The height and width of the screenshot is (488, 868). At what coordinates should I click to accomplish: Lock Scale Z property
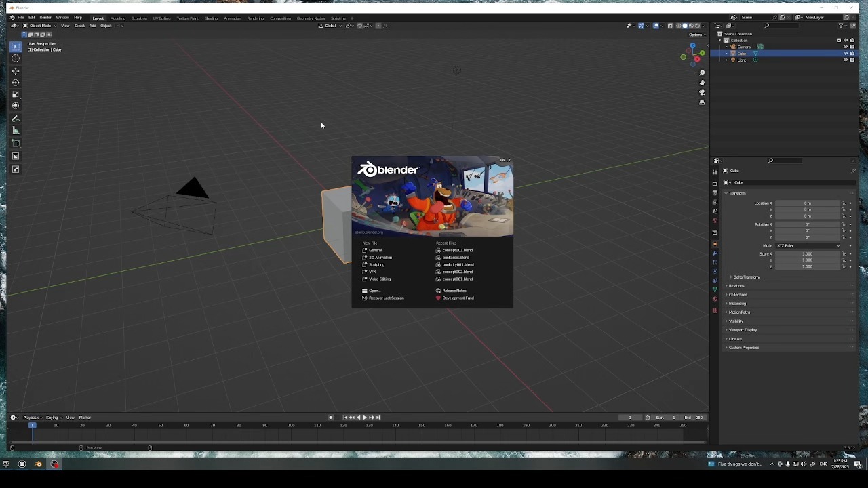844,266
